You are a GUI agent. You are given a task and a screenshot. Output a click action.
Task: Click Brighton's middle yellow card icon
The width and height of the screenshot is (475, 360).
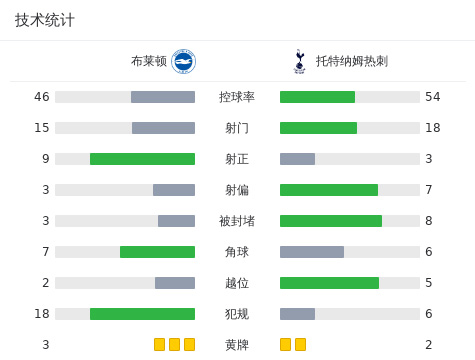tap(174, 345)
